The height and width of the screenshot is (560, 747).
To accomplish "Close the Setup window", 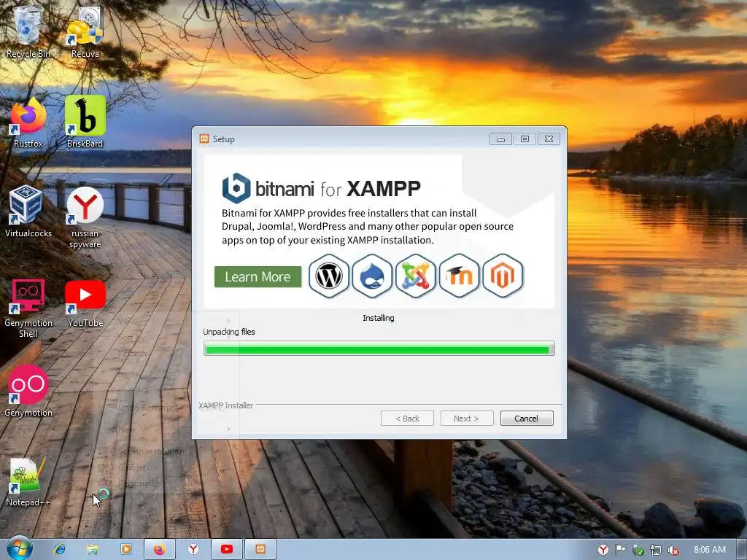I will pyautogui.click(x=549, y=139).
